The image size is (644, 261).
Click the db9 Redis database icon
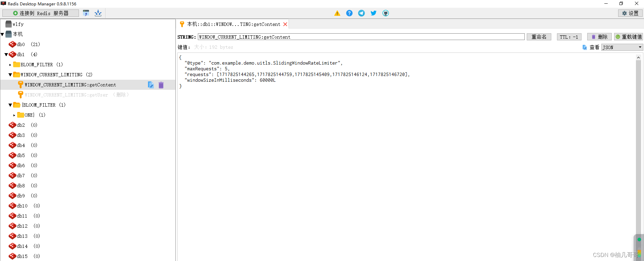click(12, 196)
